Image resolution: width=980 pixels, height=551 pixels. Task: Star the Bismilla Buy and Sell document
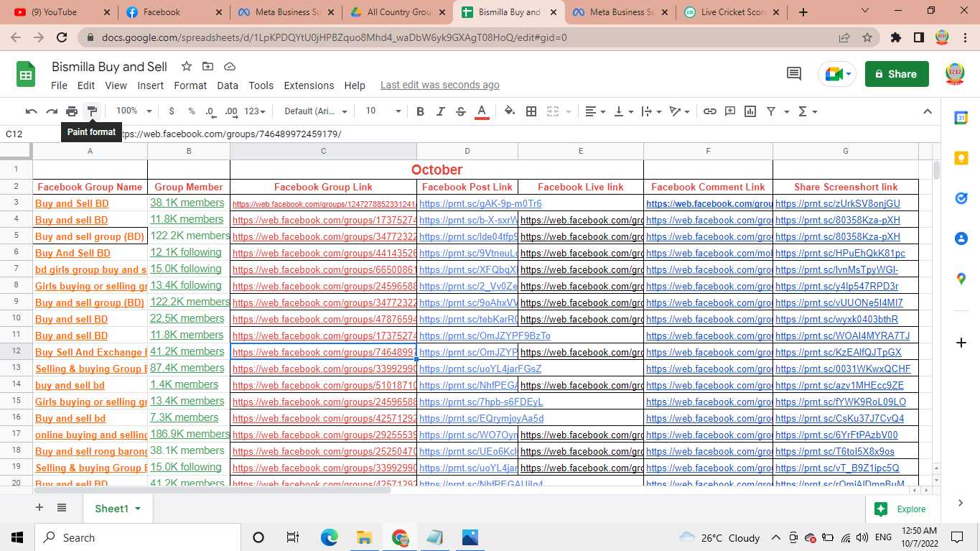point(187,66)
